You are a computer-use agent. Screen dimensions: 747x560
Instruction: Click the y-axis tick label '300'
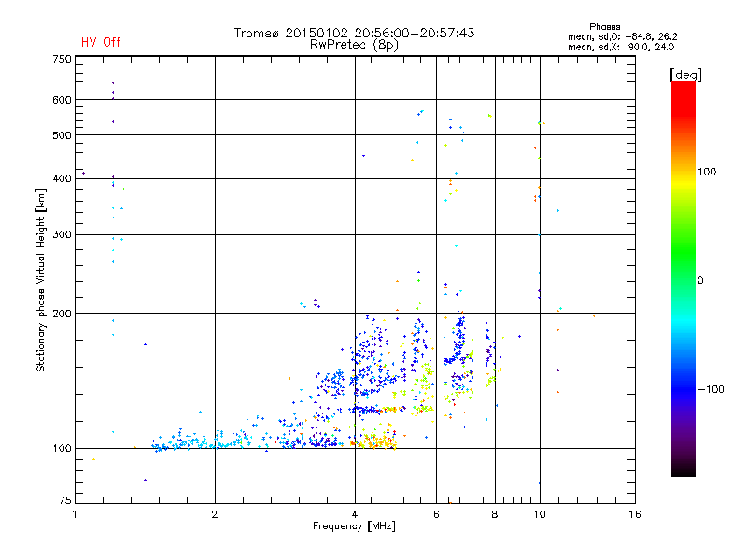[x=62, y=235]
